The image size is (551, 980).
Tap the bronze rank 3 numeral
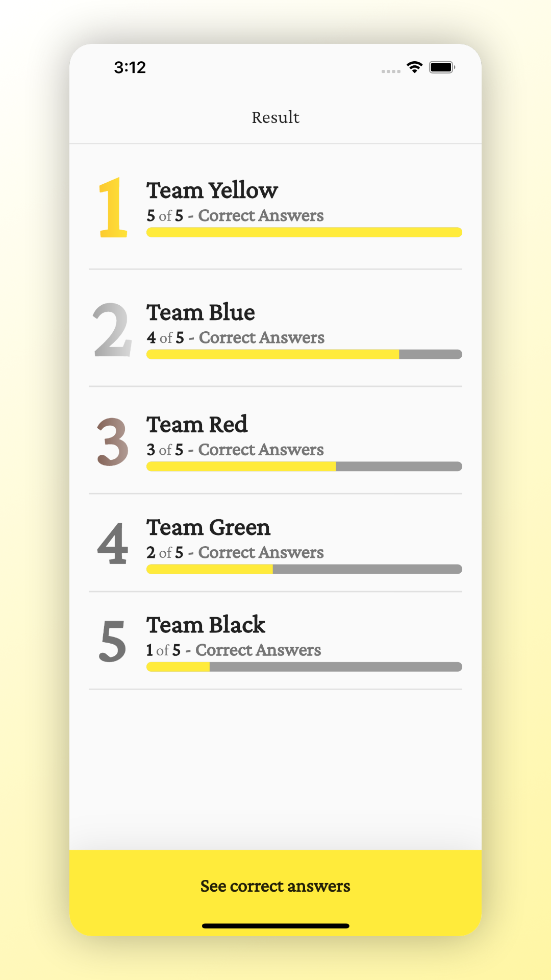(113, 442)
